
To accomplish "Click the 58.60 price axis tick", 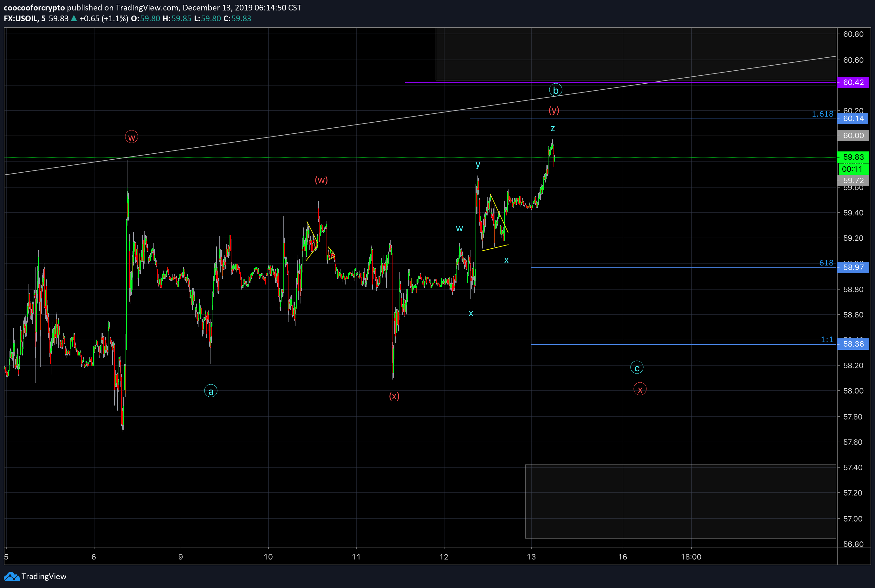I will point(853,315).
